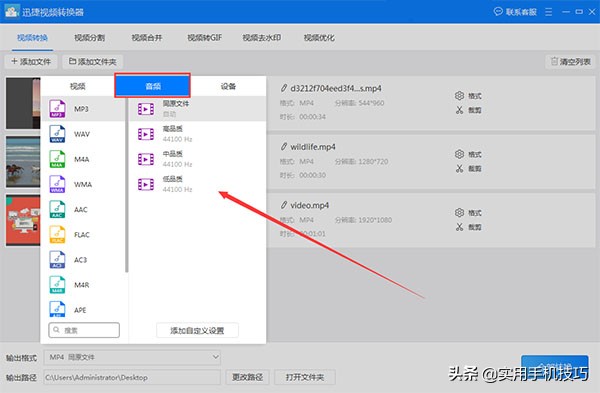Image resolution: width=600 pixels, height=393 pixels.
Task: Open the 视频 format category tab
Action: click(78, 86)
